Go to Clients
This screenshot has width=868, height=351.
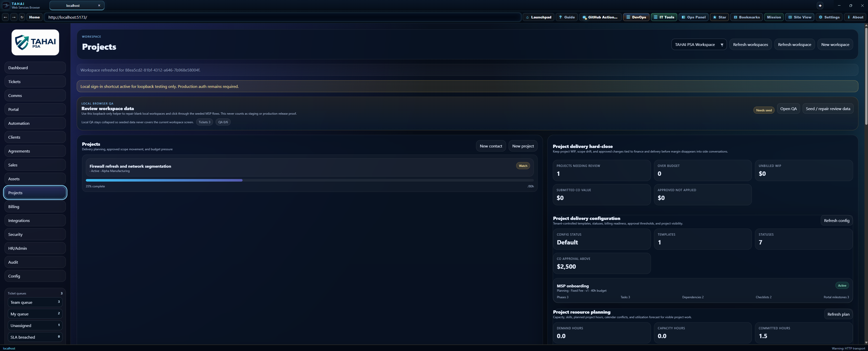click(x=35, y=137)
